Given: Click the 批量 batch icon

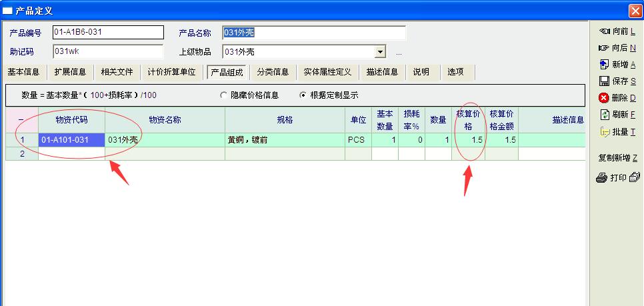Looking at the screenshot, I should pyautogui.click(x=605, y=132).
